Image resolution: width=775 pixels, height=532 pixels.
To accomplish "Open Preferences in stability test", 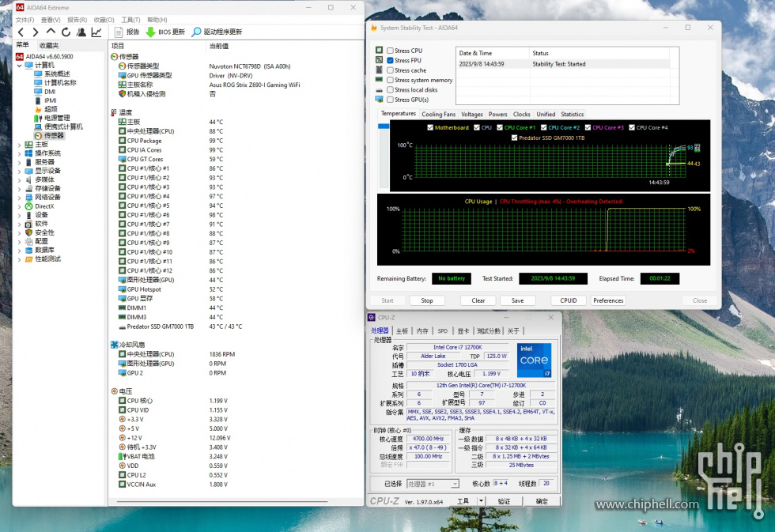I will (608, 300).
